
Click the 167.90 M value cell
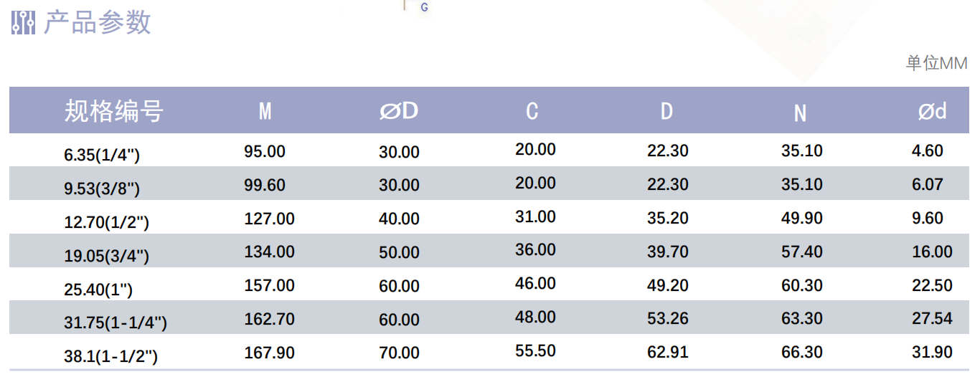269,353
